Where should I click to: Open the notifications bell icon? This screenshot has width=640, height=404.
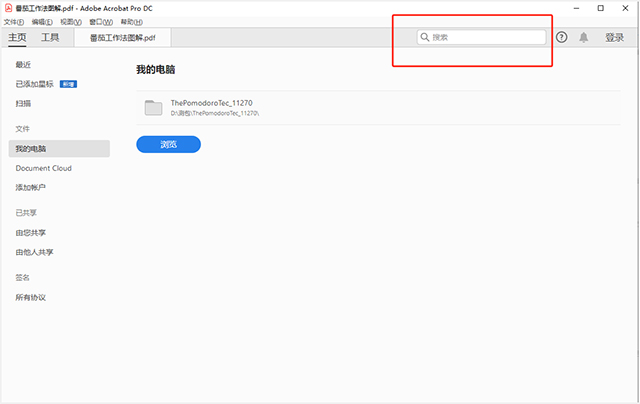(x=584, y=38)
